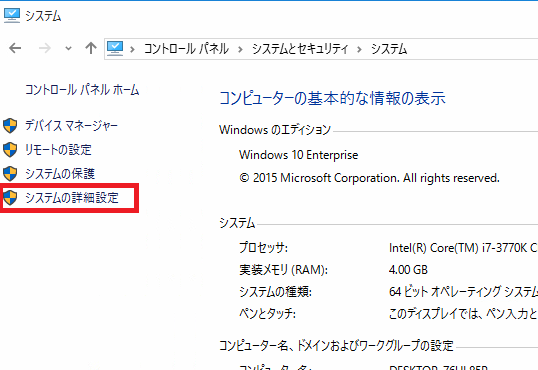Image resolution: width=538 pixels, height=370 pixels.
Task: Expand chevron before コントロール パネル breadcrumb
Action: point(132,50)
